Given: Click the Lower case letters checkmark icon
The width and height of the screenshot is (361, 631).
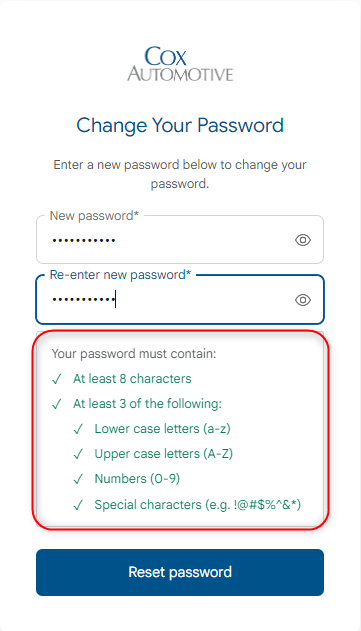Looking at the screenshot, I should tap(78, 429).
